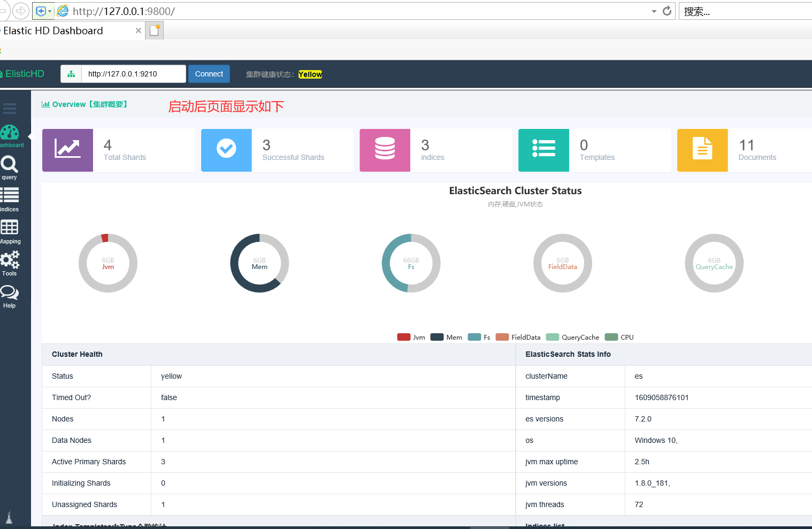Image resolution: width=812 pixels, height=529 pixels.
Task: Open the shield icon dropdown arrow
Action: (x=50, y=11)
